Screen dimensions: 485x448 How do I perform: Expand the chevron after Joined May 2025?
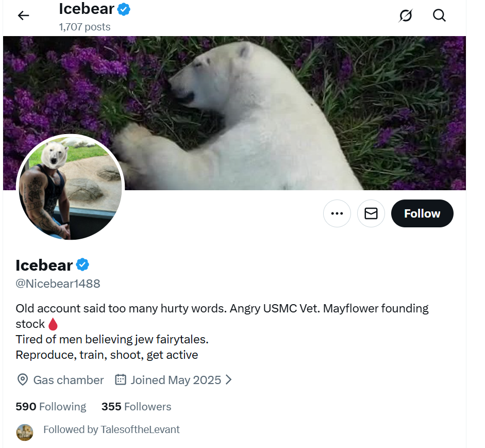point(229,380)
